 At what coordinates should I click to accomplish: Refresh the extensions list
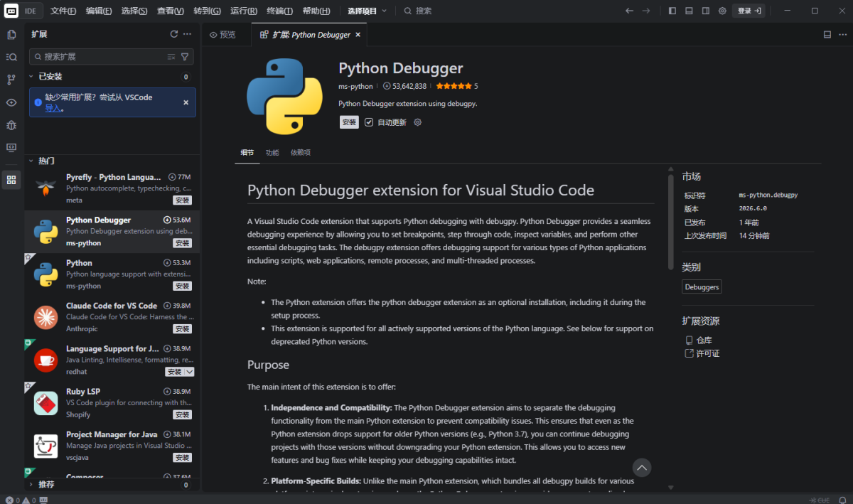174,34
